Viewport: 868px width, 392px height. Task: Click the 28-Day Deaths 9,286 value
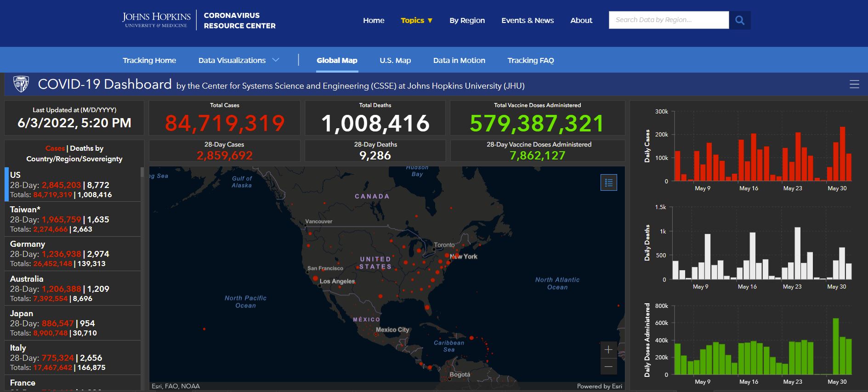[x=375, y=155]
